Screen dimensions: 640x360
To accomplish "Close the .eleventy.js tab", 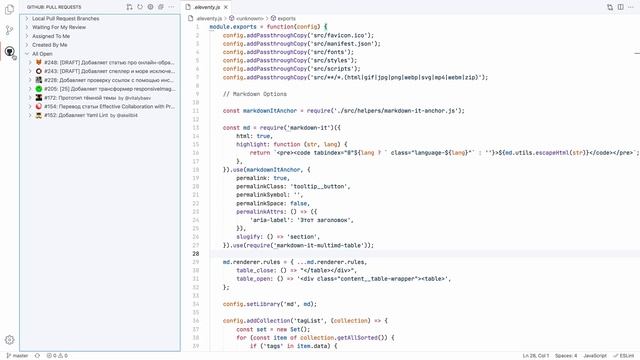I will point(226,7).
